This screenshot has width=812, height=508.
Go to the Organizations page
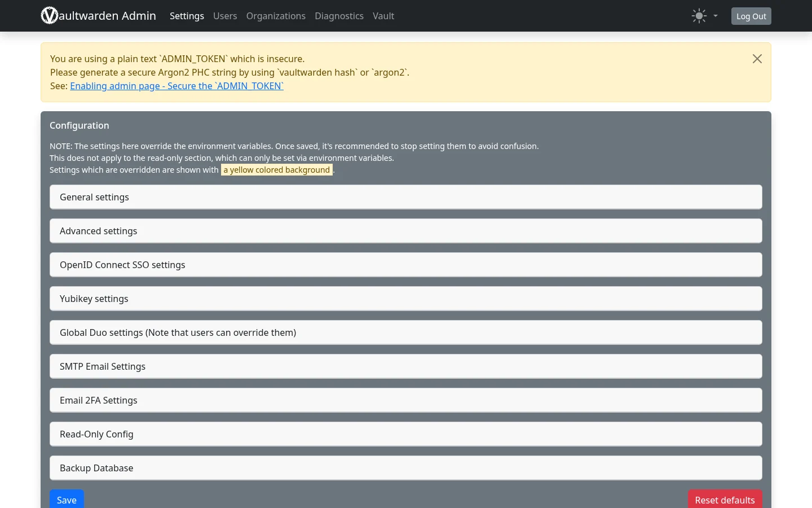coord(276,16)
